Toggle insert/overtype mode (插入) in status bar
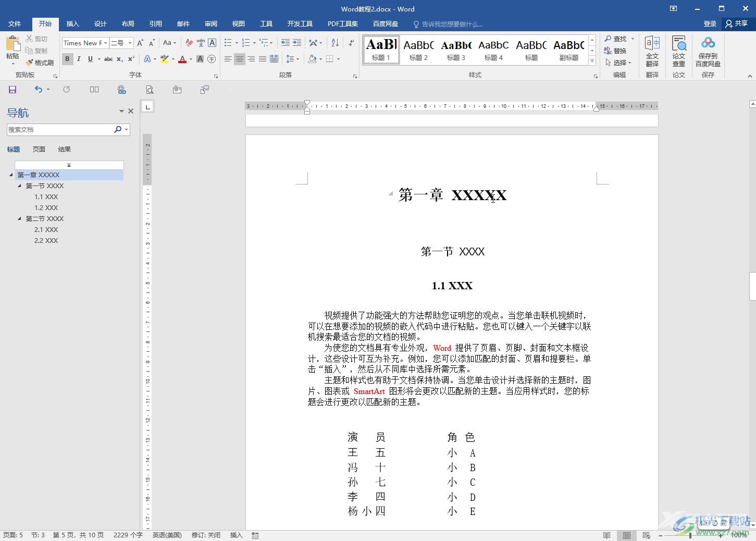The height and width of the screenshot is (541, 756). click(237, 535)
